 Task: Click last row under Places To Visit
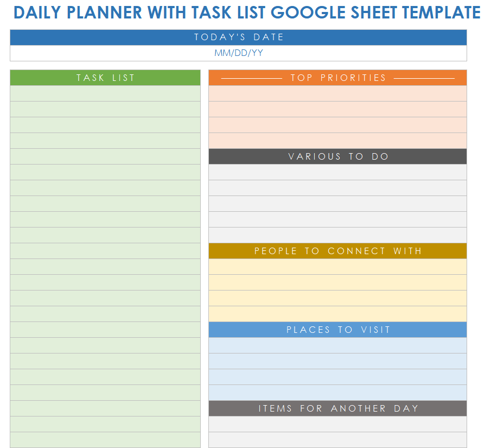[337, 393]
